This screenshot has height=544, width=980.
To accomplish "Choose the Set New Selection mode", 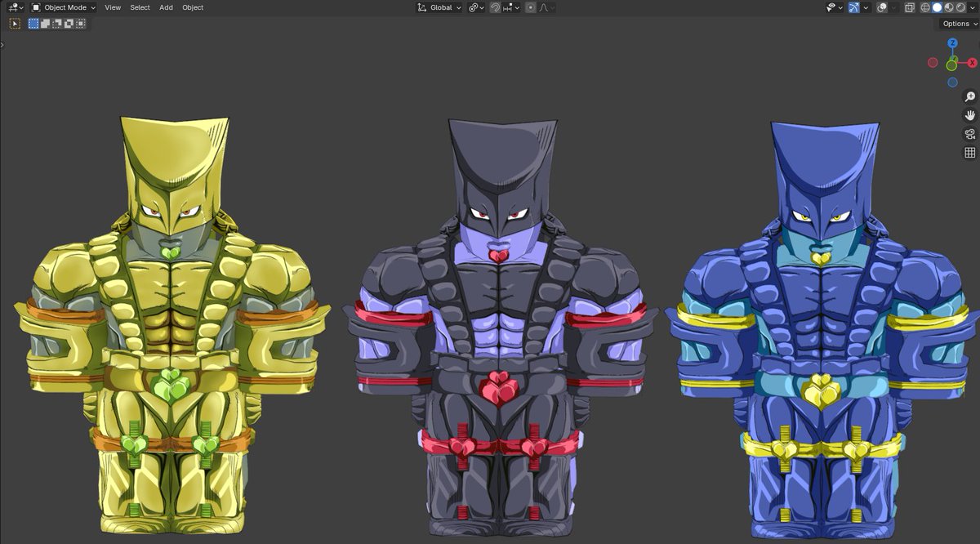I will 33,24.
